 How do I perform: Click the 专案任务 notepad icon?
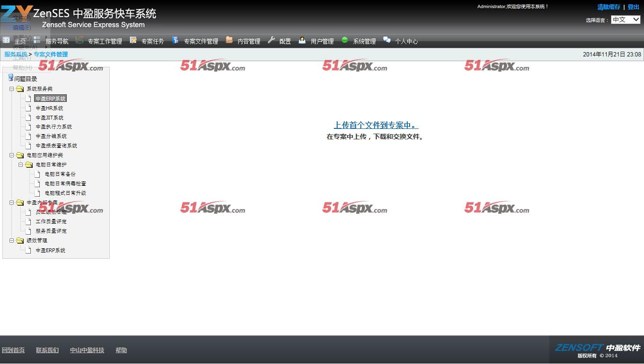[133, 40]
